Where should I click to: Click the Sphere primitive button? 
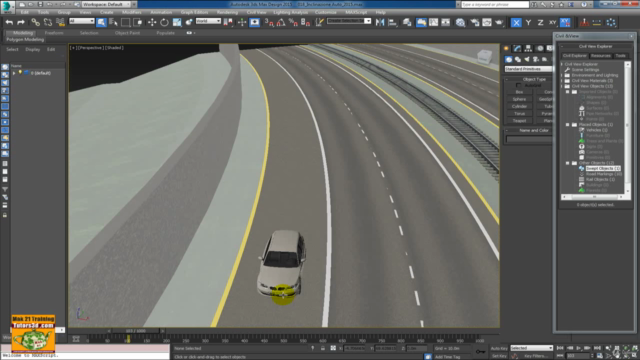tap(519, 99)
